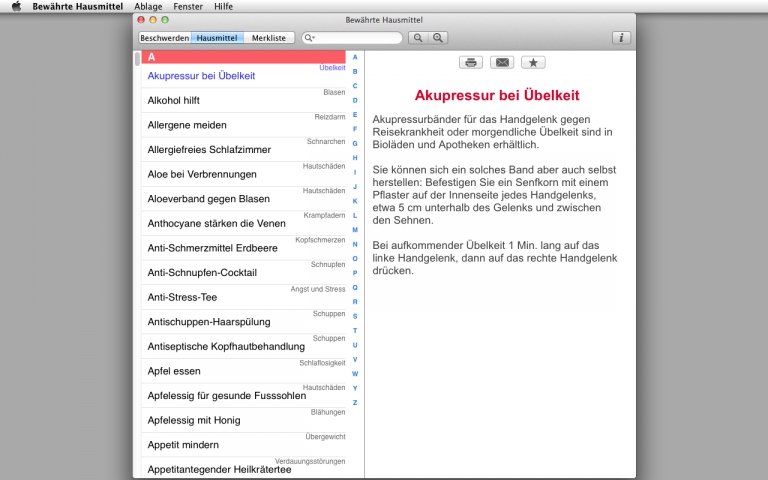
Task: Click the zoom in magnifier button
Action: pyautogui.click(x=438, y=38)
